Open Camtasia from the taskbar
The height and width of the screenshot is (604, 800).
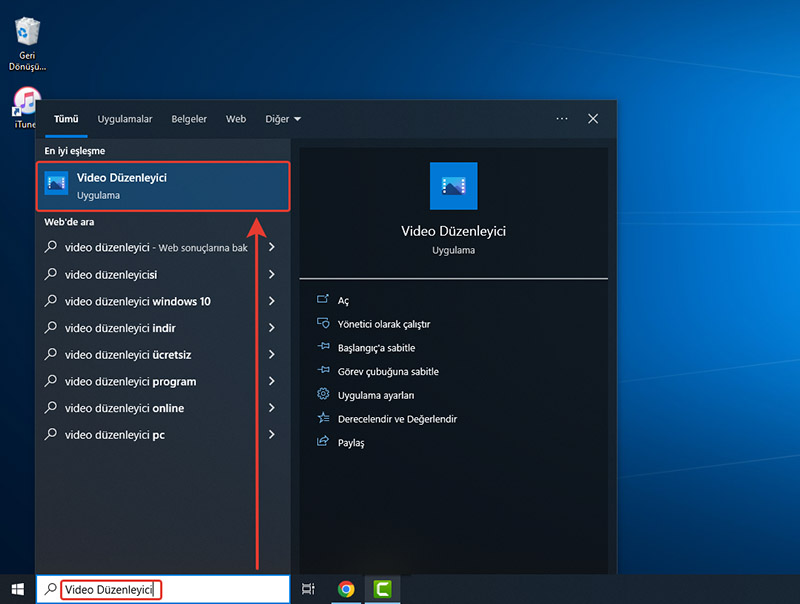(381, 589)
